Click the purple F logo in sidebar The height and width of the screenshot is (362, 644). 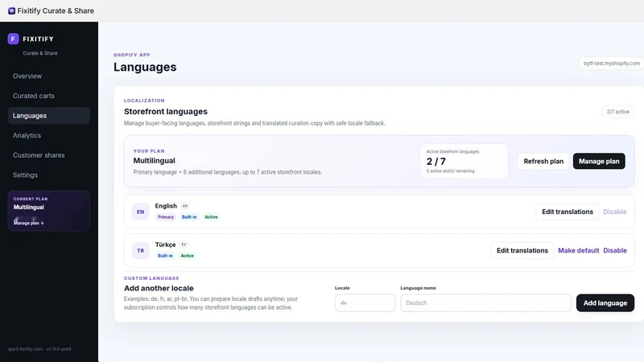13,39
